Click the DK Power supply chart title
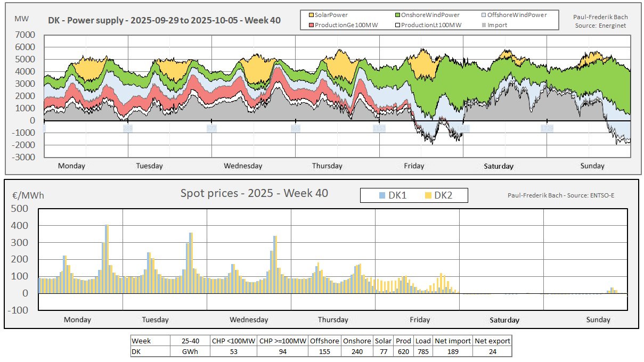Image resolution: width=644 pixels, height=362 pixels. point(164,20)
